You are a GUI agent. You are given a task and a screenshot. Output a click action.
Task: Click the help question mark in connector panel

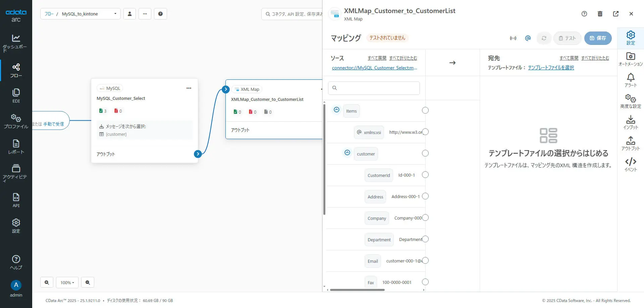coord(584,14)
